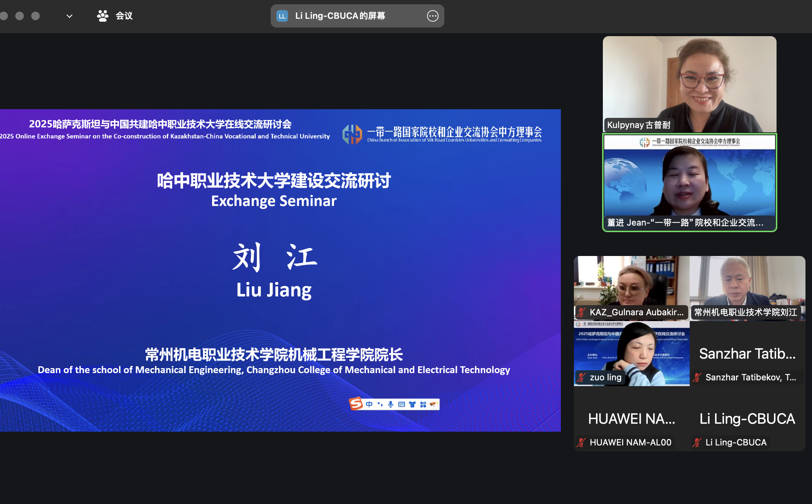Click LL avatar badge in share bar
This screenshot has height=504, width=812.
pyautogui.click(x=282, y=16)
